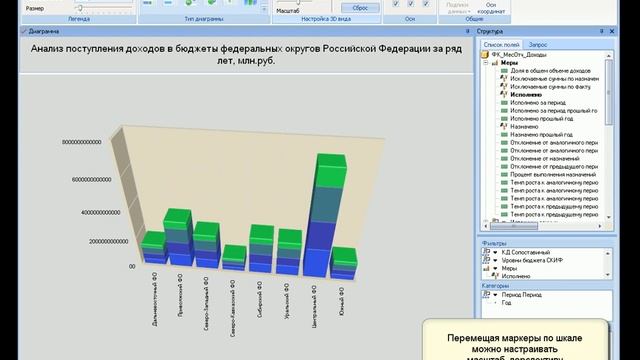Click the green icon beside Отклонение от назначений
This screenshot has width=640, height=360.
504,158
